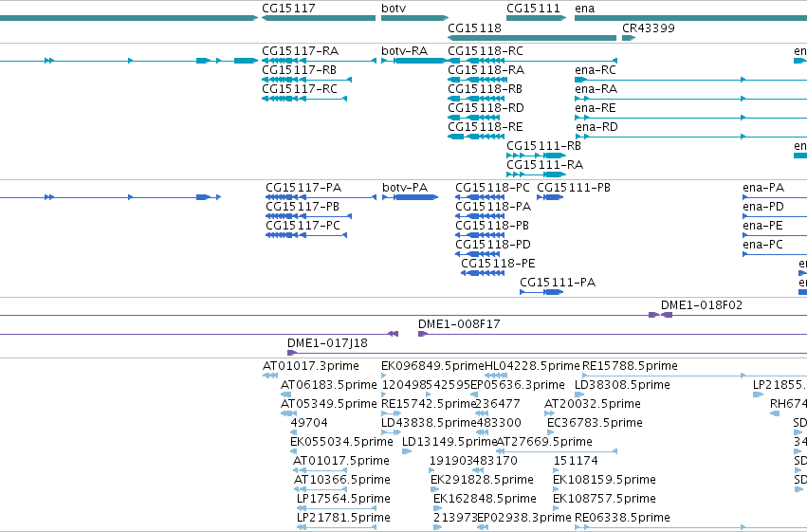Click EST AT27669.5prime
Image resolution: width=807 pixels, height=532 pixels.
click(x=557, y=451)
